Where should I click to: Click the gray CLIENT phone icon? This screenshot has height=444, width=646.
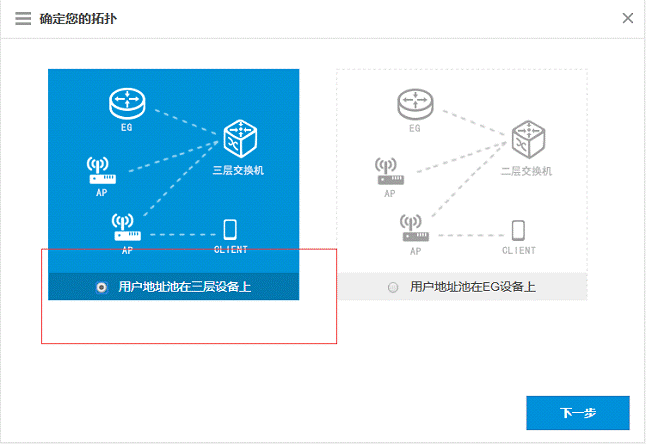pyautogui.click(x=518, y=230)
